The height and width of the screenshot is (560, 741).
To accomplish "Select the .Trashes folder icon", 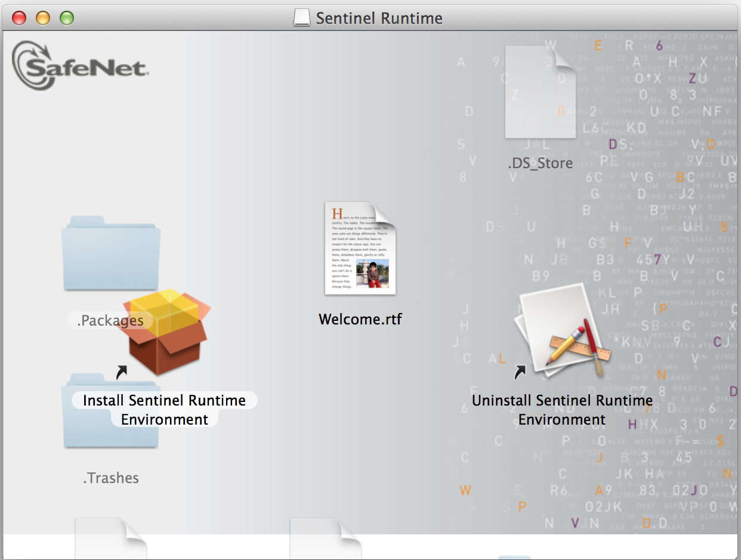I will click(x=111, y=412).
